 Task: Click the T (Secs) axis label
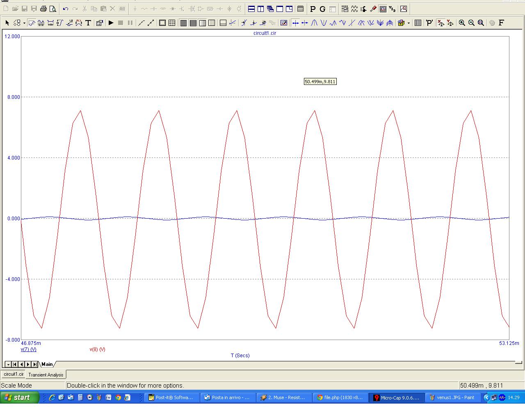click(240, 356)
